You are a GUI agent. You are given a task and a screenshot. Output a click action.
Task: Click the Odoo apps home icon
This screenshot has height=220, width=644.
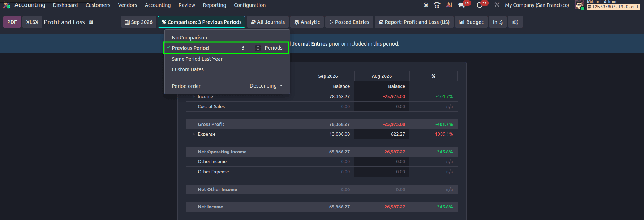(7, 5)
